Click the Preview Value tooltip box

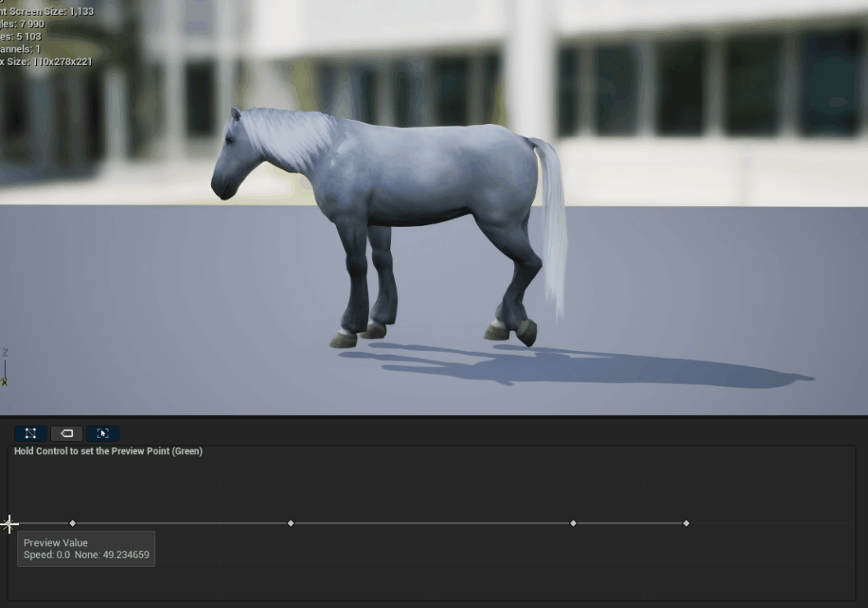coord(86,549)
